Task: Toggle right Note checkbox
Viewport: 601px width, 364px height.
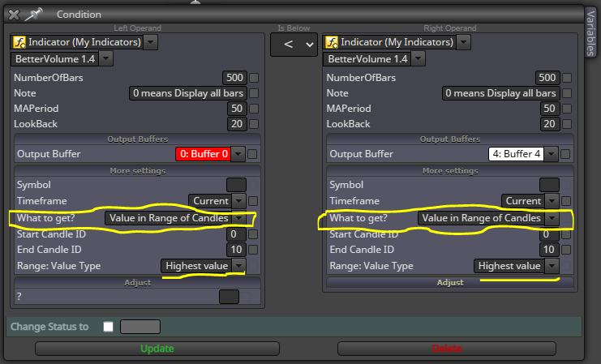Action: (566, 93)
